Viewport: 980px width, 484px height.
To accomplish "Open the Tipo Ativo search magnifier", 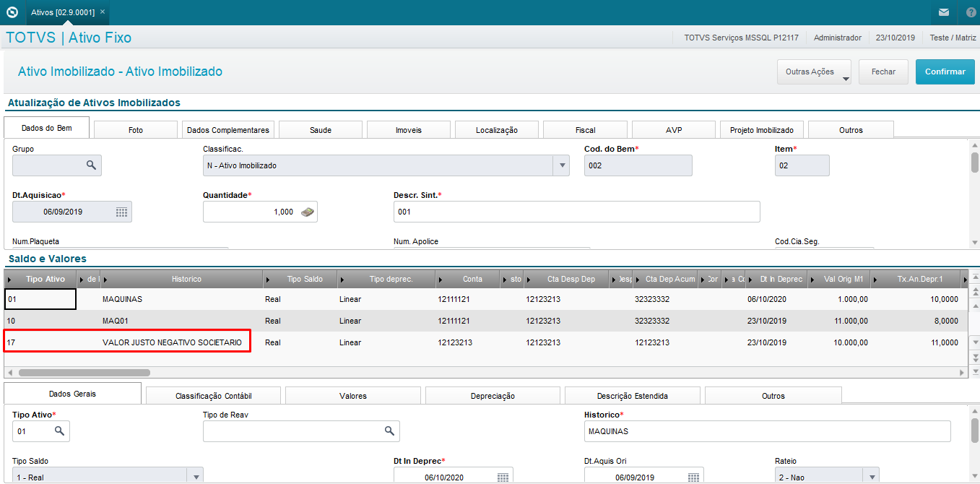I will (59, 431).
